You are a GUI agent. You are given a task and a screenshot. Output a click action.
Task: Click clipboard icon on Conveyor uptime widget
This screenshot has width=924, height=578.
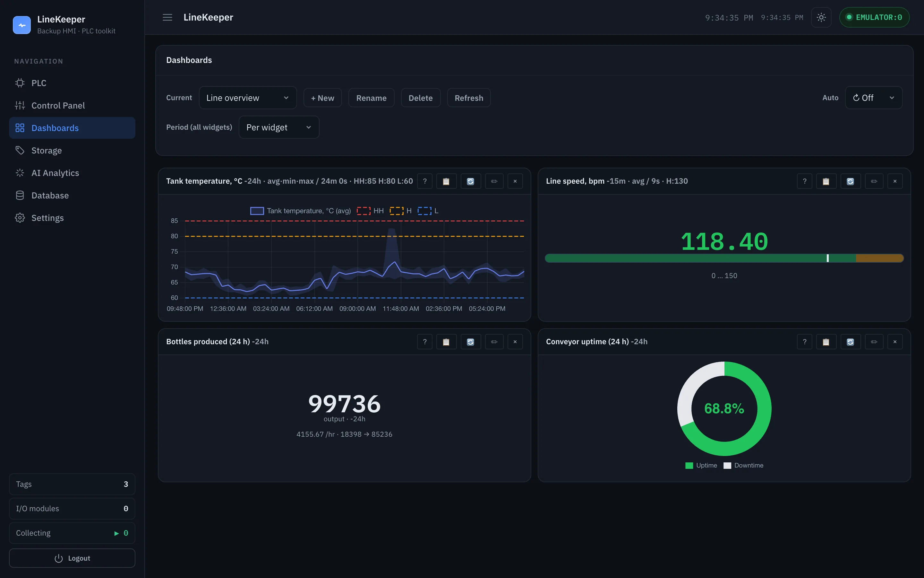(826, 342)
